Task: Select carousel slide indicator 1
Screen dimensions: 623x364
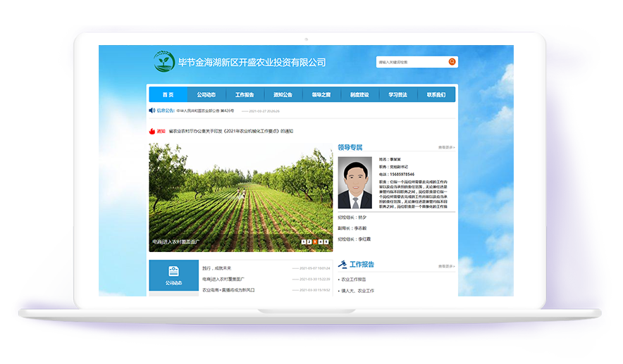Action: [x=304, y=241]
